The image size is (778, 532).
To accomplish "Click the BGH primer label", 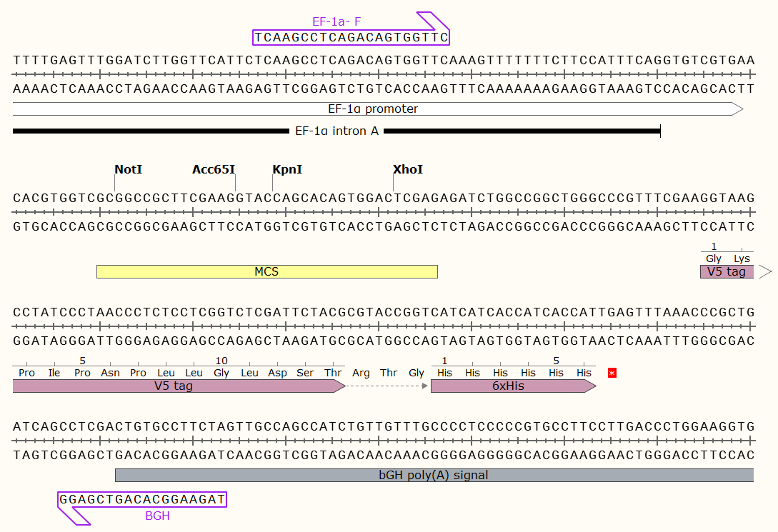I will pyautogui.click(x=157, y=516).
